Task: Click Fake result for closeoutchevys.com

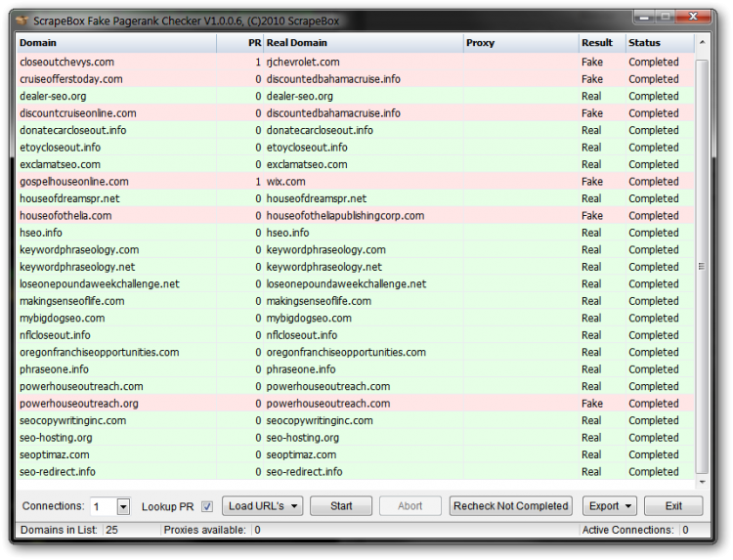Action: (x=602, y=62)
